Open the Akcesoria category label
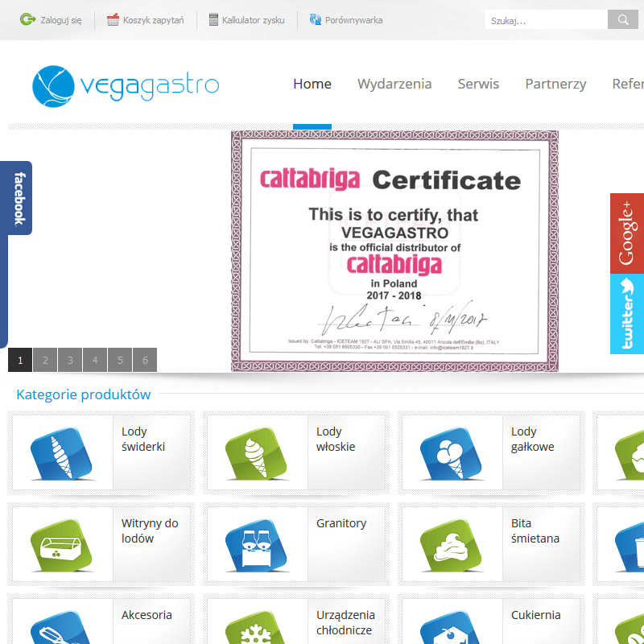644x644 pixels. [x=147, y=615]
